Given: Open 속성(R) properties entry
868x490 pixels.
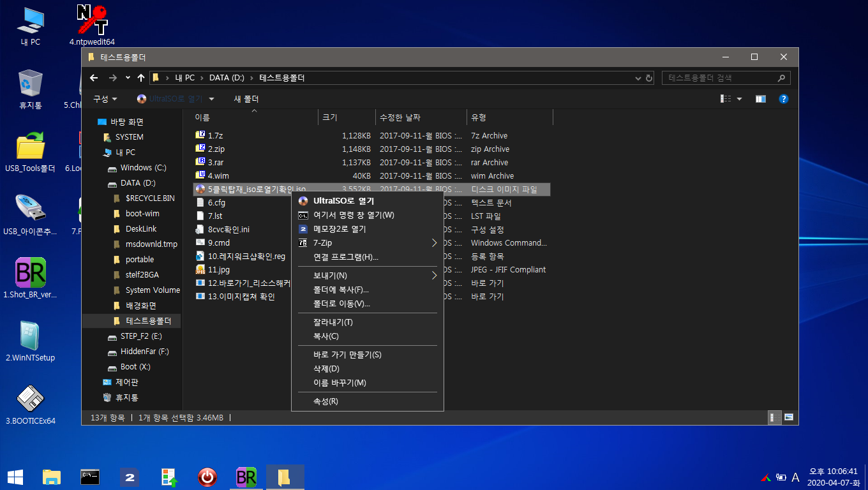Looking at the screenshot, I should coord(367,401).
